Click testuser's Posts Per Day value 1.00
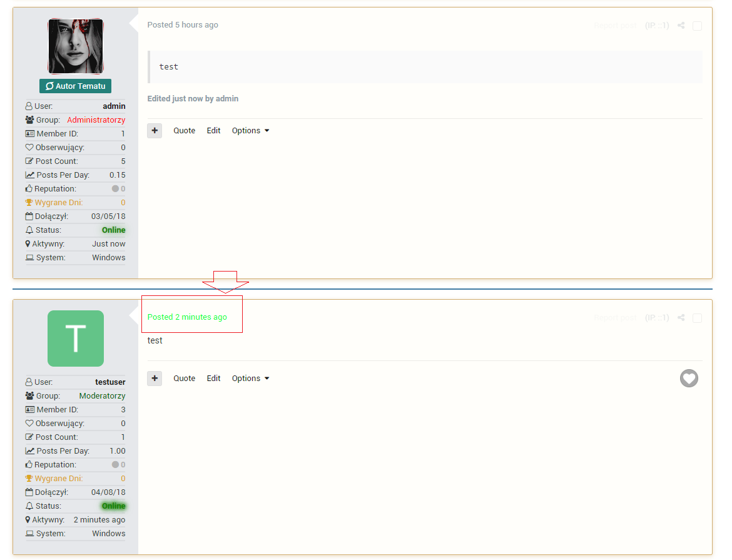This screenshot has height=560, width=732. coord(117,451)
